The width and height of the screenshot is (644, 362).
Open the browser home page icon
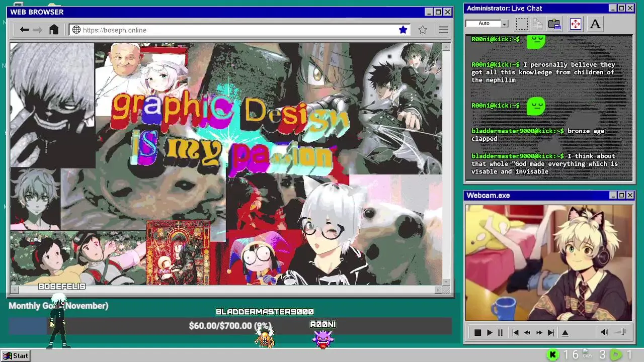54,30
